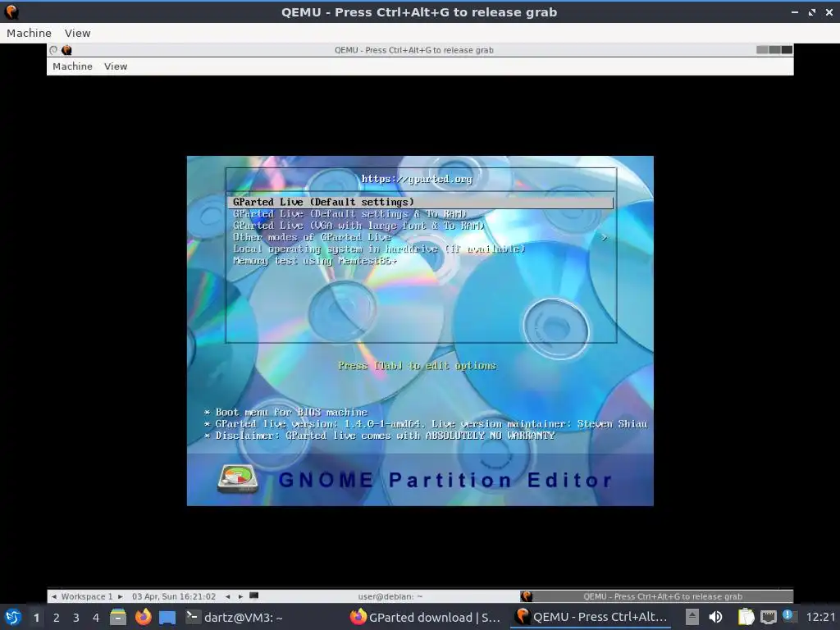Click the left arrow after the inner panel clock
Viewport: 840px width, 630px height.
tap(228, 596)
